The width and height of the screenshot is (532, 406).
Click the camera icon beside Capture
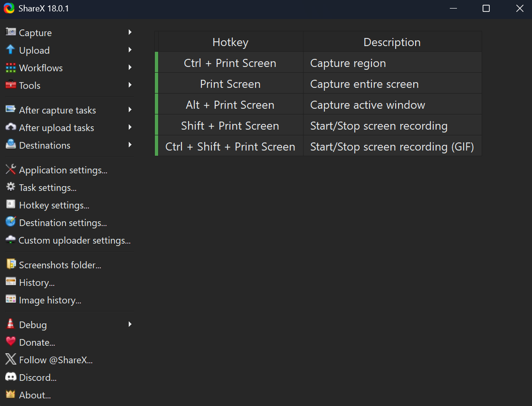10,32
